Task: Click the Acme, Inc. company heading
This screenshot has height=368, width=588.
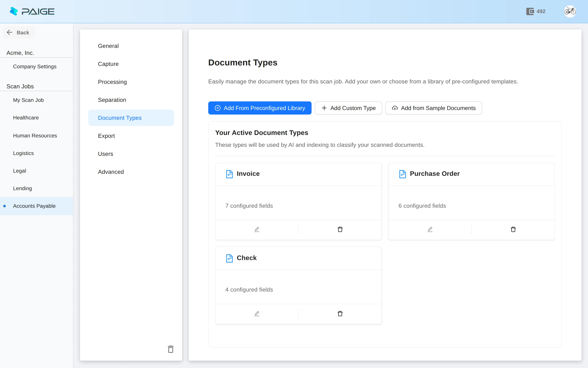Action: click(x=20, y=53)
